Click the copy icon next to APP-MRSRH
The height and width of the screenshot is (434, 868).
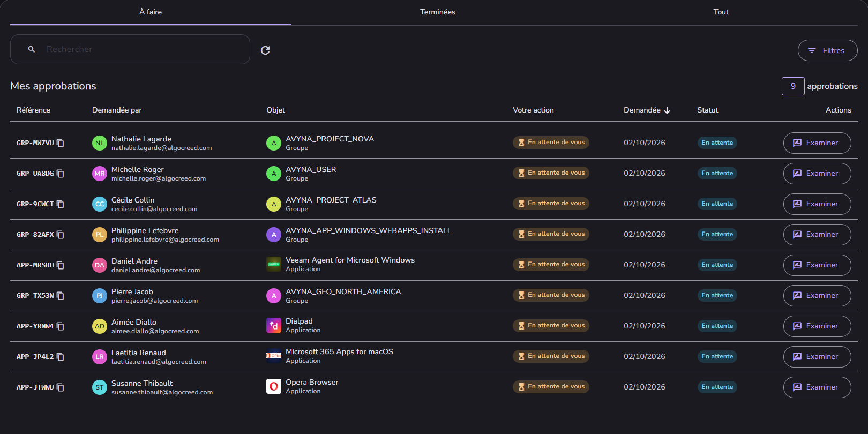(61, 265)
